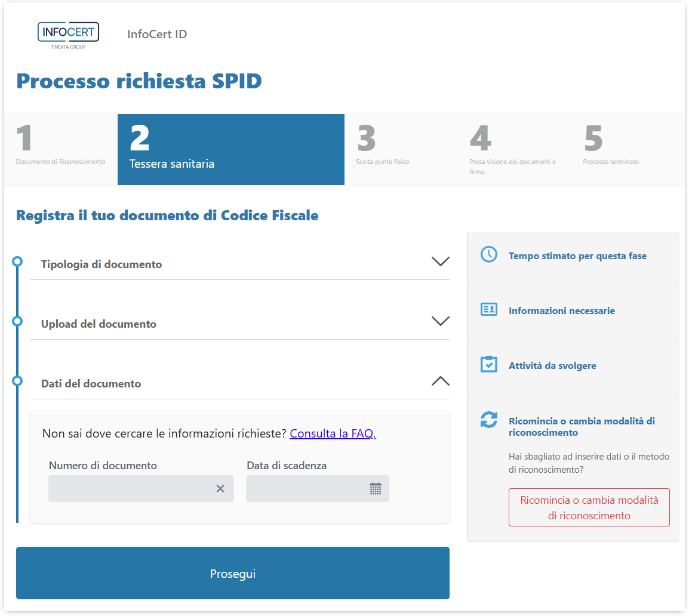Click the clock icon for estimated time
This screenshot has width=689, height=616.
click(x=488, y=255)
